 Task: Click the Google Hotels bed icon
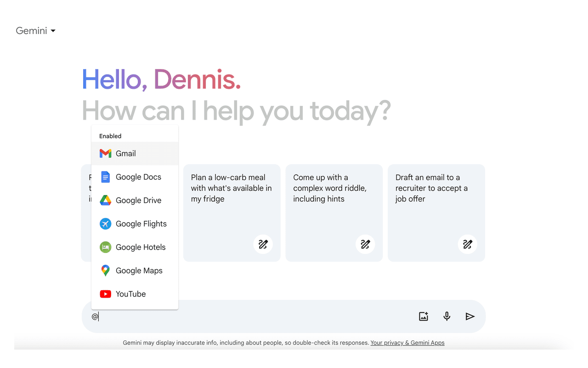pyautogui.click(x=105, y=247)
